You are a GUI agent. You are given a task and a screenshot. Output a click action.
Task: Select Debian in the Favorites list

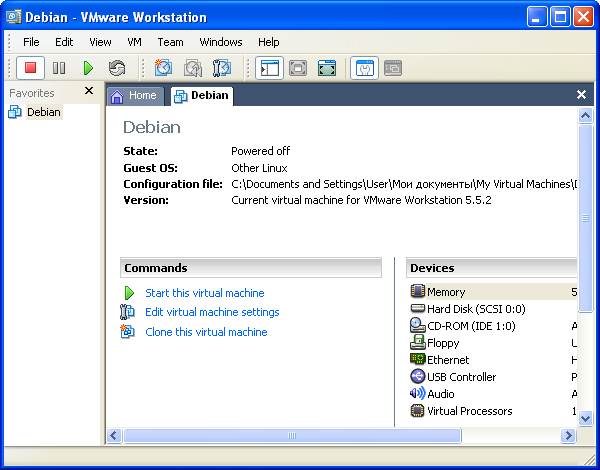[x=44, y=112]
